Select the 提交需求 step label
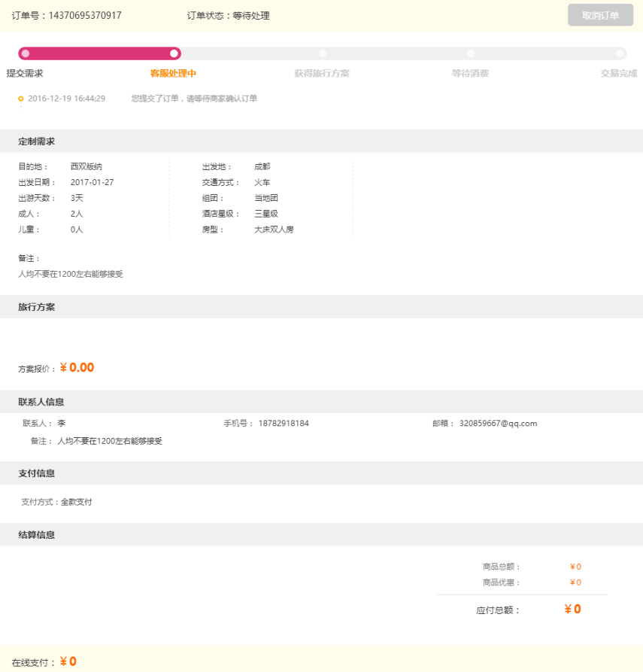The height and width of the screenshot is (672, 643). [25, 73]
